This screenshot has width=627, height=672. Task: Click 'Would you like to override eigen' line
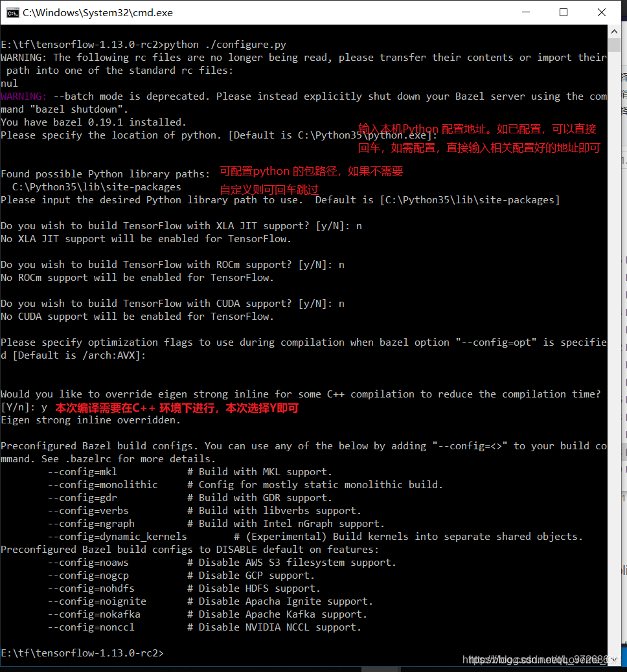point(301,401)
